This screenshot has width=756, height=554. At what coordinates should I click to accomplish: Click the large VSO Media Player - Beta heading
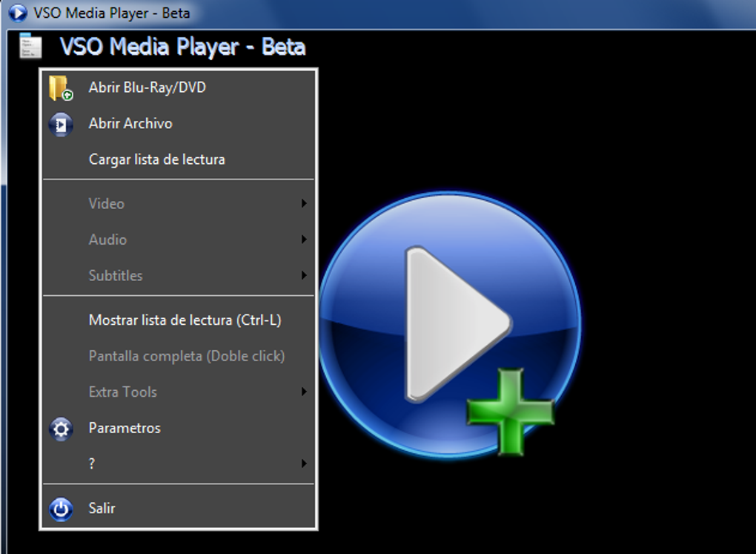[183, 47]
